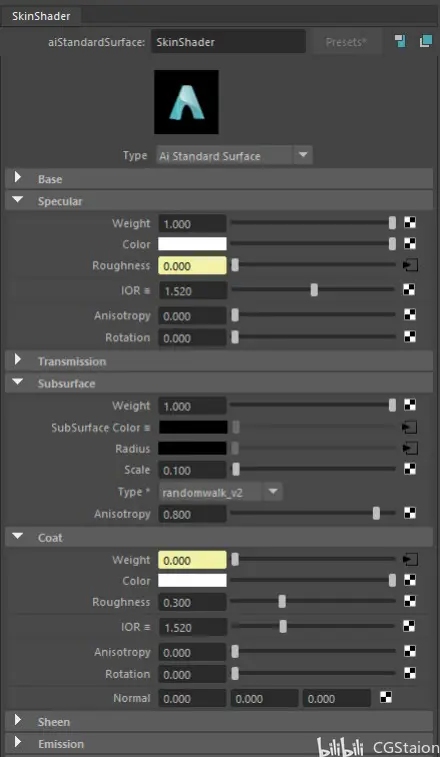Click the SubSurface Color black swatch
This screenshot has height=757, width=440.
tap(193, 427)
